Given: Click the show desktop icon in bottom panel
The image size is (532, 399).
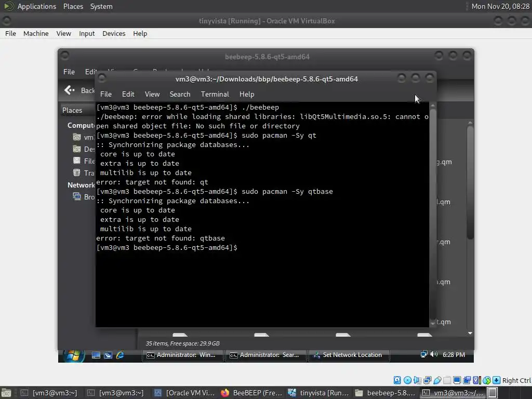Looking at the screenshot, I should (x=6, y=393).
